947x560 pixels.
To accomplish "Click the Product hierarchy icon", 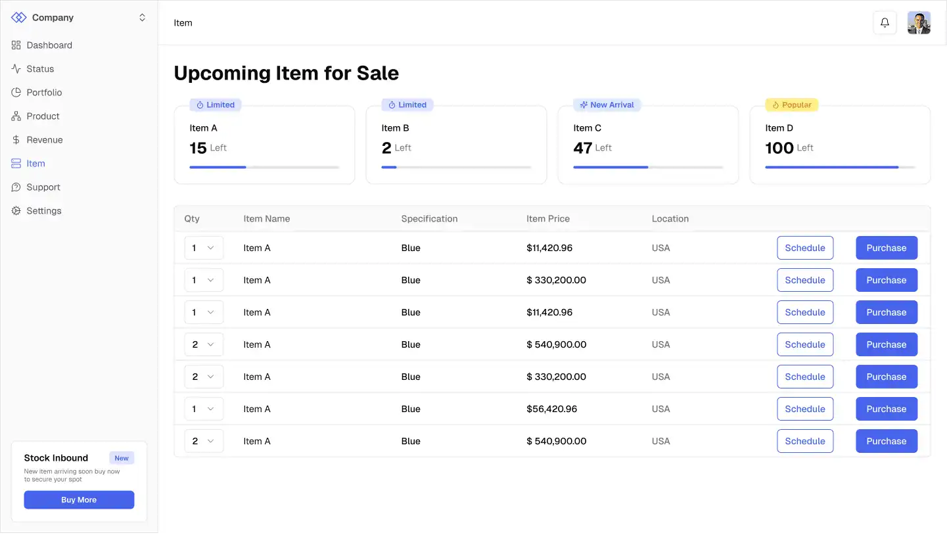I will (16, 116).
